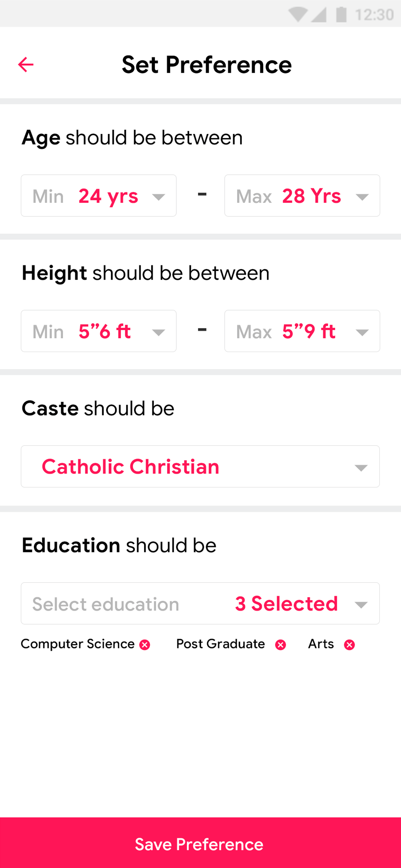Remove the Computer Science education tag
This screenshot has height=868, width=401.
(145, 645)
